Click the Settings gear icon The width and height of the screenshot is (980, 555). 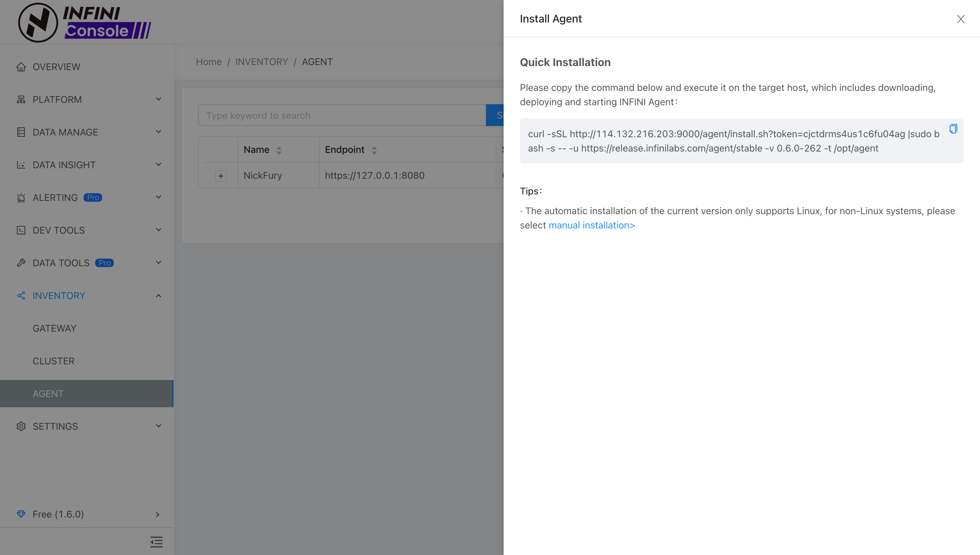coord(21,426)
